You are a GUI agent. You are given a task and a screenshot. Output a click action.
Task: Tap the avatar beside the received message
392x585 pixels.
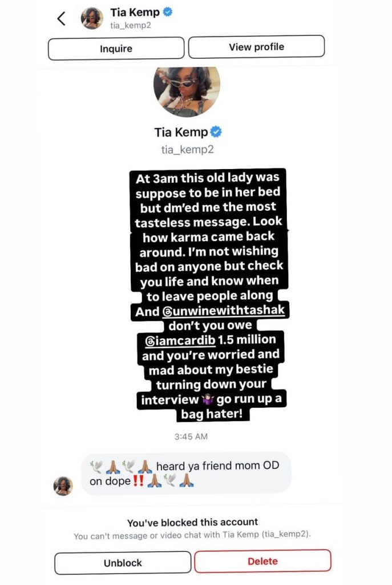pyautogui.click(x=63, y=486)
